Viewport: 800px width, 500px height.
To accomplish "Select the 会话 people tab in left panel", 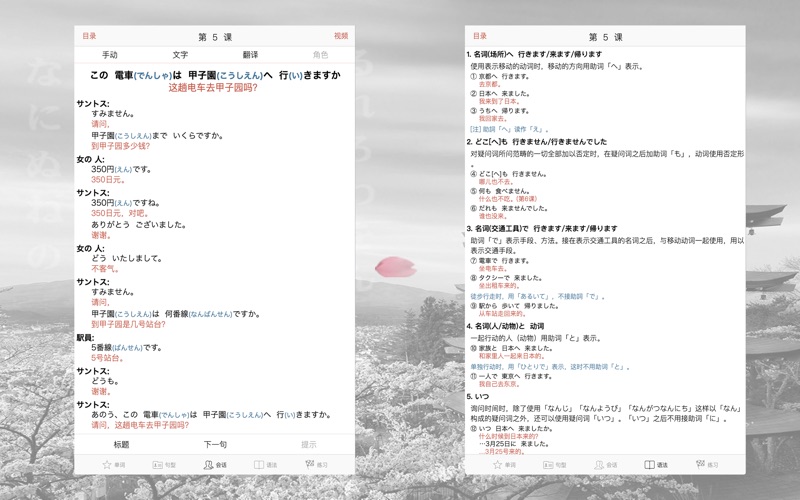I will [215, 465].
